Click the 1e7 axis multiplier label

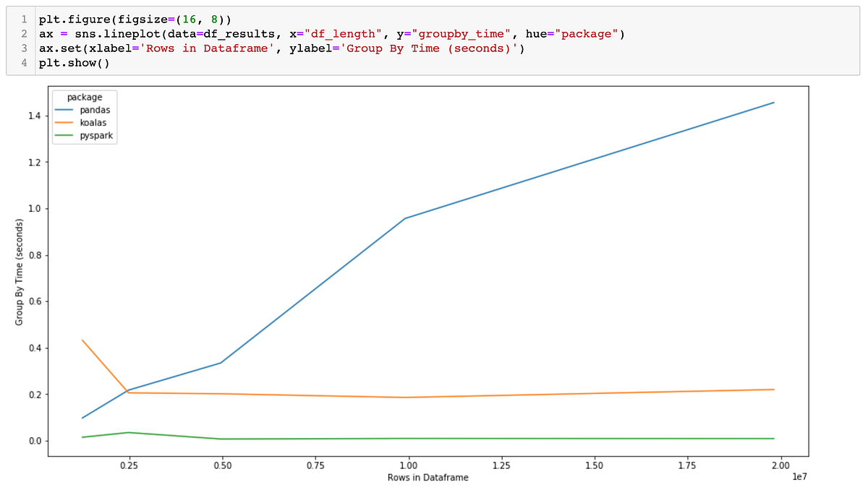coord(801,477)
